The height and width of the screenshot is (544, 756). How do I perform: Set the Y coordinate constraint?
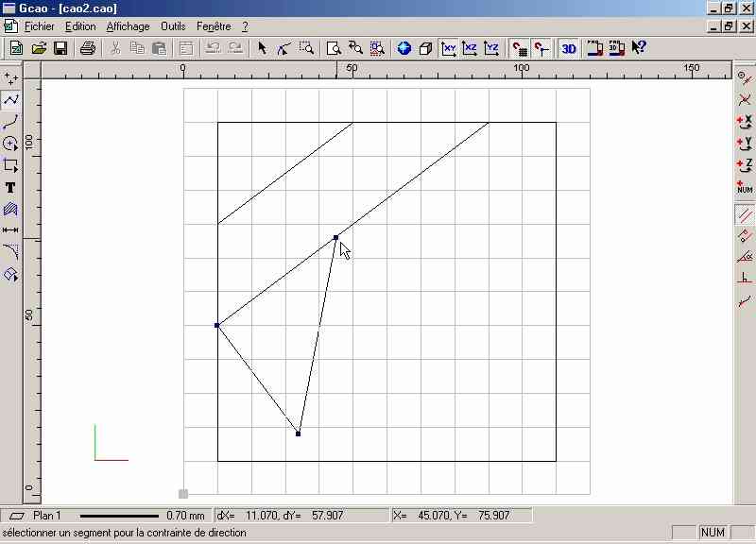coord(745,144)
